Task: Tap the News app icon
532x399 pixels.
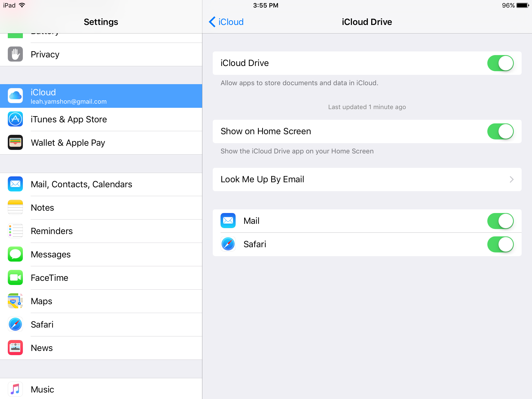Action: pyautogui.click(x=16, y=348)
